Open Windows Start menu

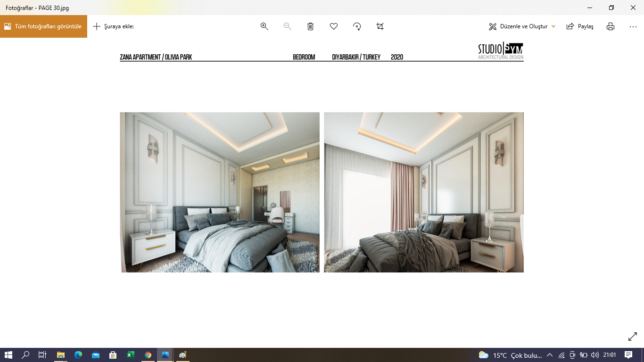tap(8, 355)
